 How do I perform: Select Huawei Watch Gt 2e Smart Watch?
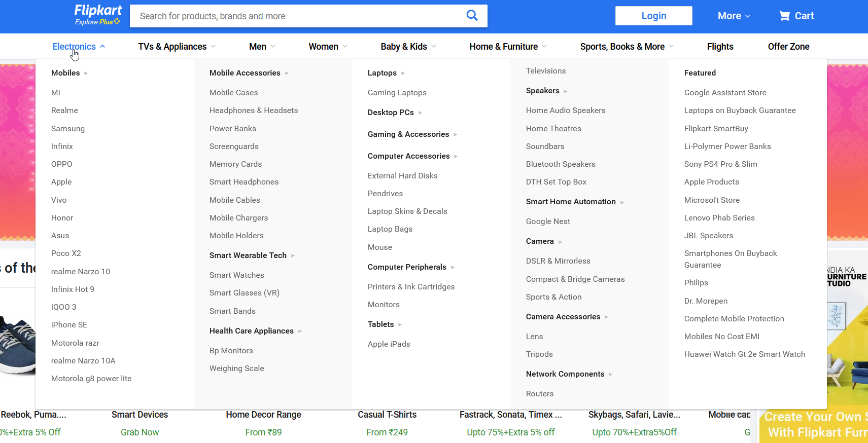tap(745, 354)
